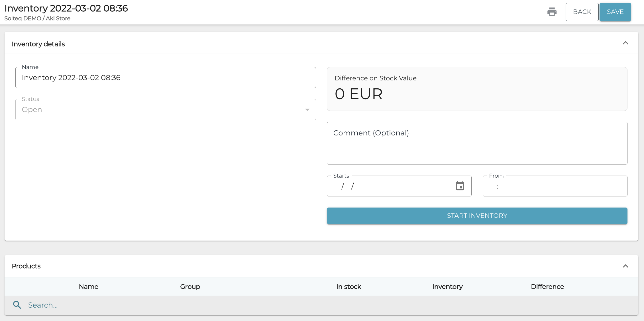The height and width of the screenshot is (321, 644).
Task: Click the Inventory column header
Action: pos(447,287)
